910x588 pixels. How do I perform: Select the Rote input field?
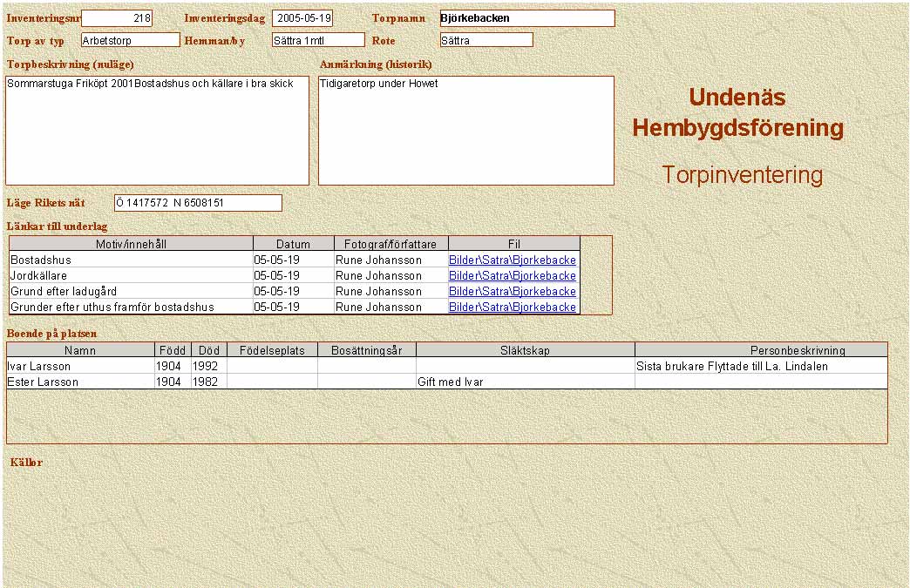tap(486, 40)
